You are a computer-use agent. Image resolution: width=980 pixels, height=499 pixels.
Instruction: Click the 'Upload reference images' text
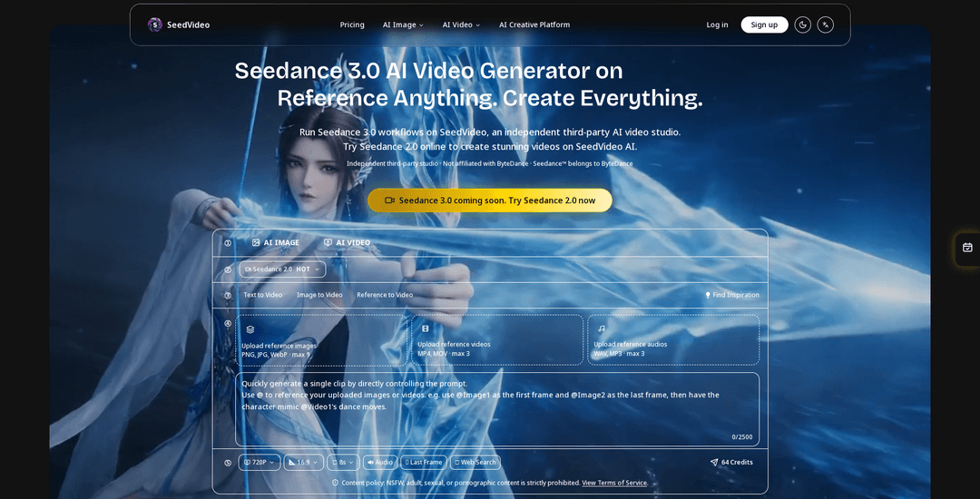pyautogui.click(x=279, y=346)
